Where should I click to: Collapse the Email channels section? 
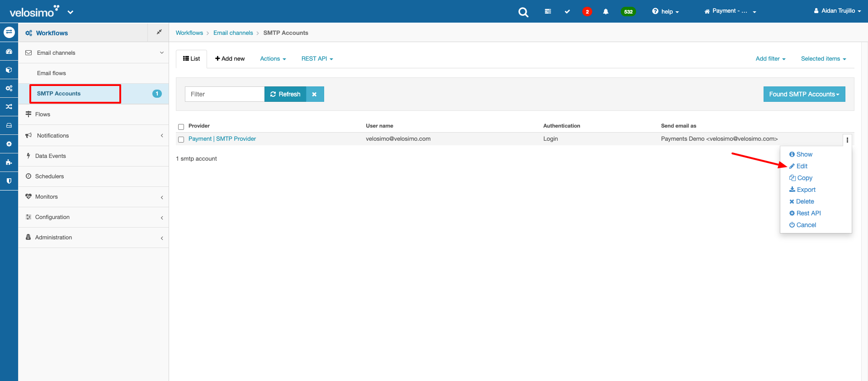coord(93,53)
